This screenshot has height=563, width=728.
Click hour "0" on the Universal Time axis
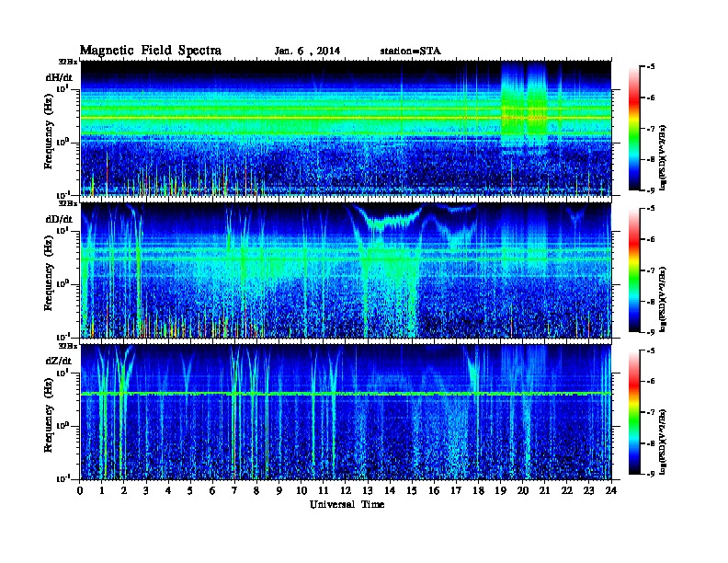(x=80, y=490)
